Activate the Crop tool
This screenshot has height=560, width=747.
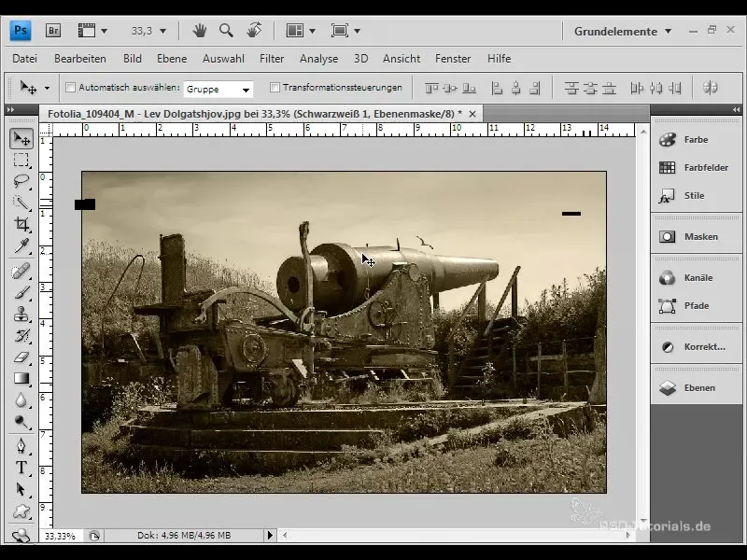pos(21,224)
